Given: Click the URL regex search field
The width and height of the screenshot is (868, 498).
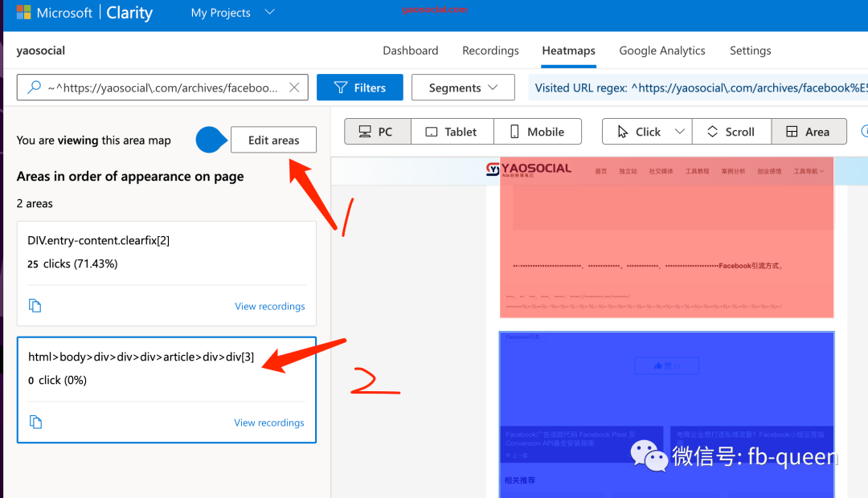Looking at the screenshot, I should pos(162,88).
